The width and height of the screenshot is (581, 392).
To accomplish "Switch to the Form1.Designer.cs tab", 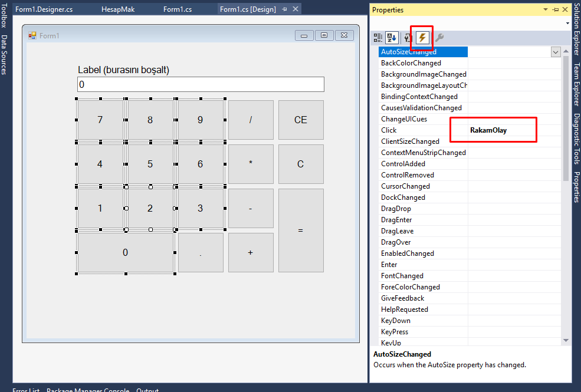I will [x=44, y=9].
